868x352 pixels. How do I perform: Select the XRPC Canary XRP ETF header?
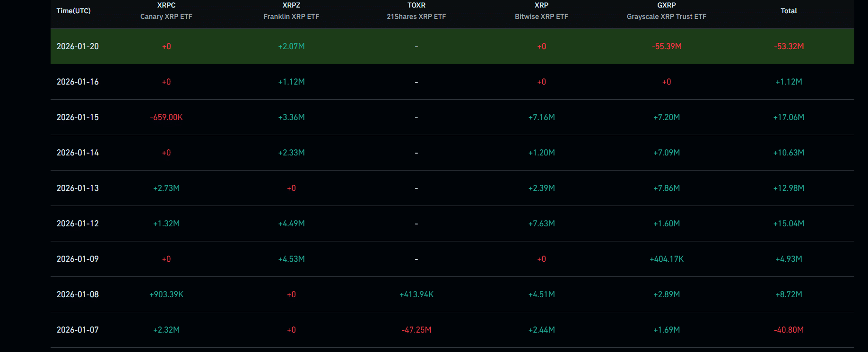tap(166, 11)
